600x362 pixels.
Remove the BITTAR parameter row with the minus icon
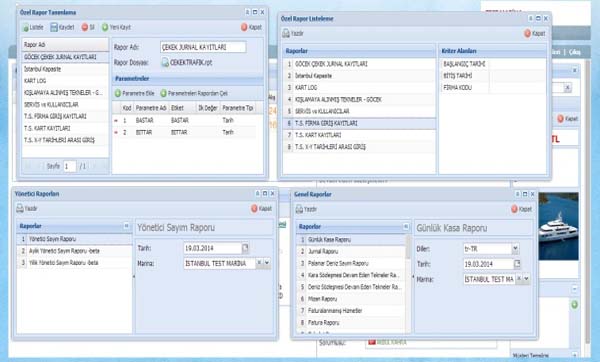pyautogui.click(x=116, y=132)
